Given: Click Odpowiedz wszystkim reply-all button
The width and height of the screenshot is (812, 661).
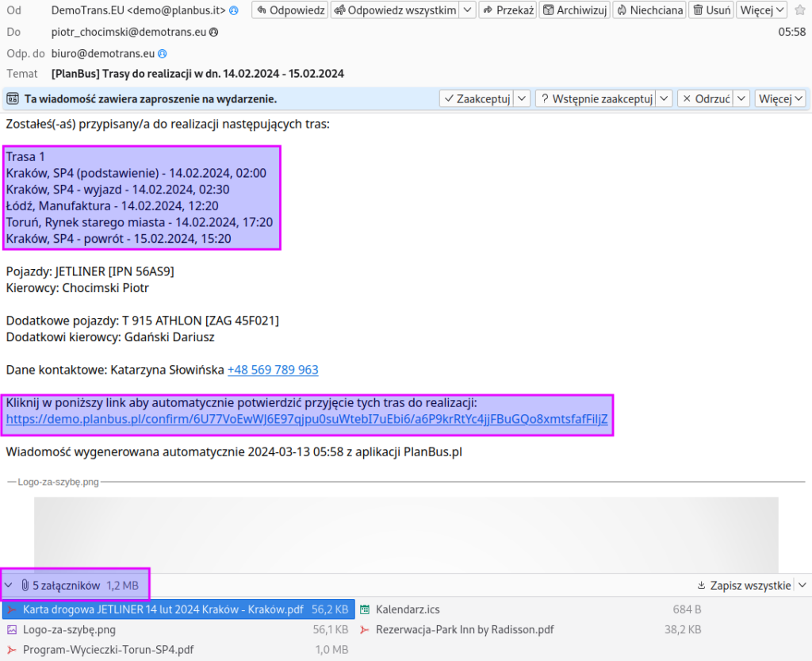Looking at the screenshot, I should pos(394,10).
